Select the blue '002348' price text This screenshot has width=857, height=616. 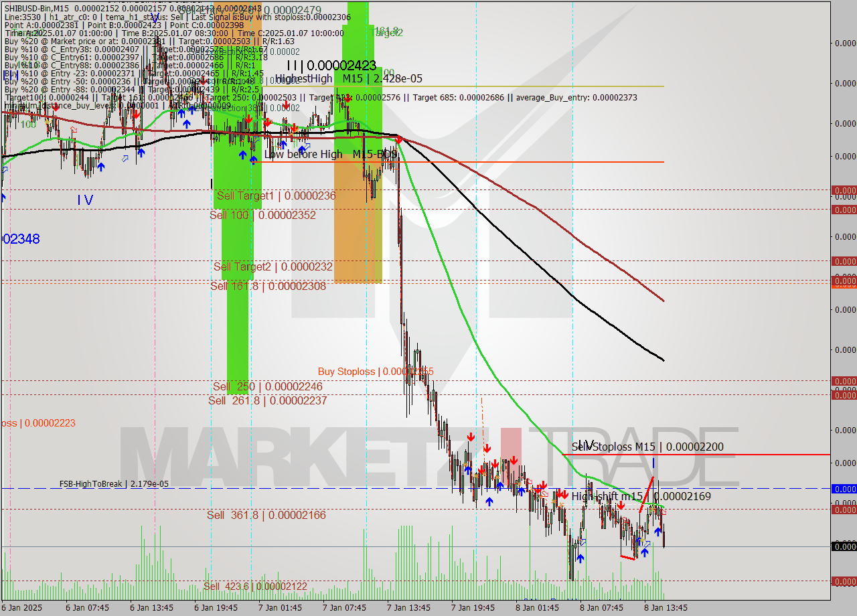click(20, 238)
